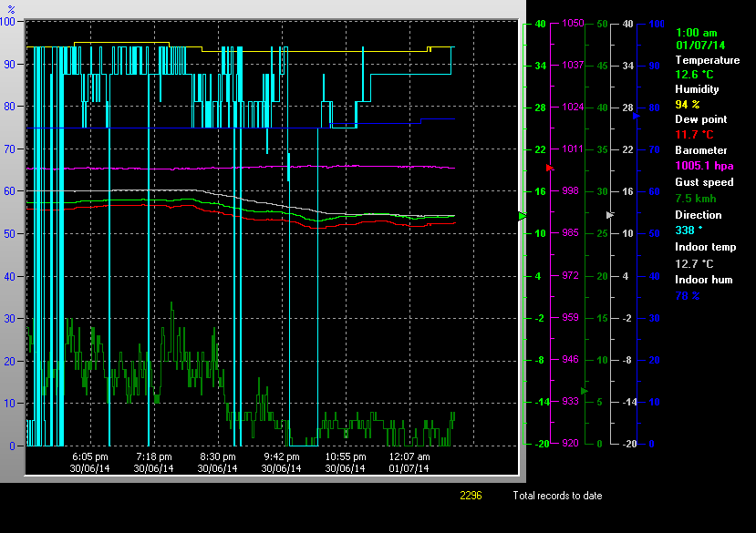
Task: Click the 6:05 pm time axis marker
Action: coord(90,456)
